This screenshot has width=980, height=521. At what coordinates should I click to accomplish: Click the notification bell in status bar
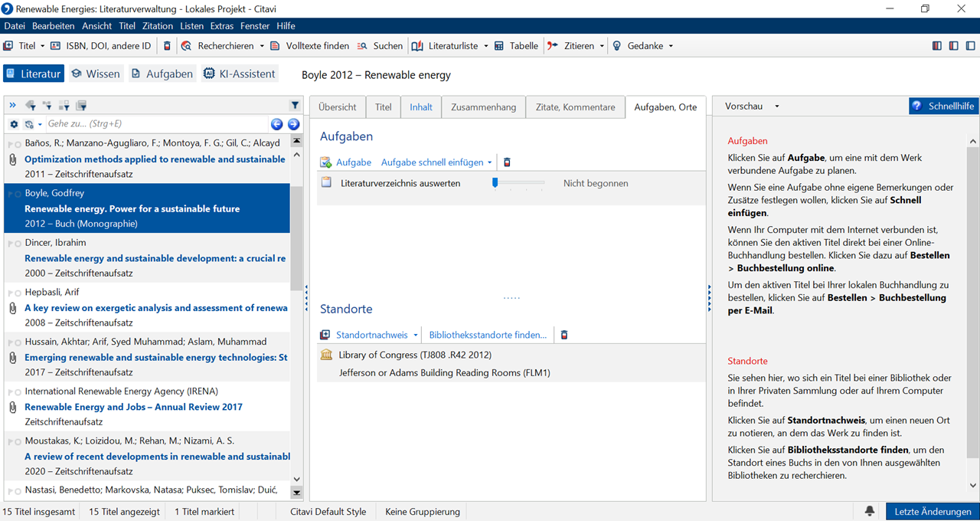870,511
